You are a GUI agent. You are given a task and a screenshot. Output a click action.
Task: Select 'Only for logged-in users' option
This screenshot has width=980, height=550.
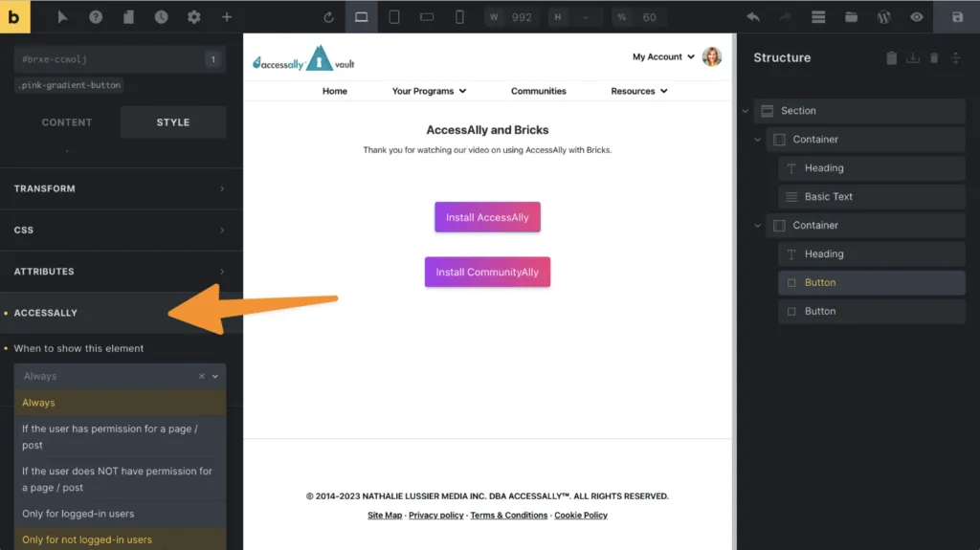[120, 514]
